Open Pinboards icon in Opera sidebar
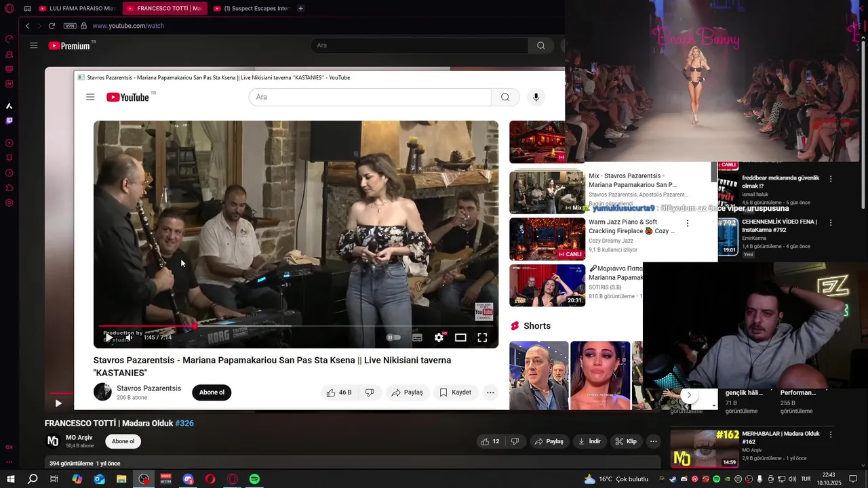The height and width of the screenshot is (488, 868). (x=9, y=158)
